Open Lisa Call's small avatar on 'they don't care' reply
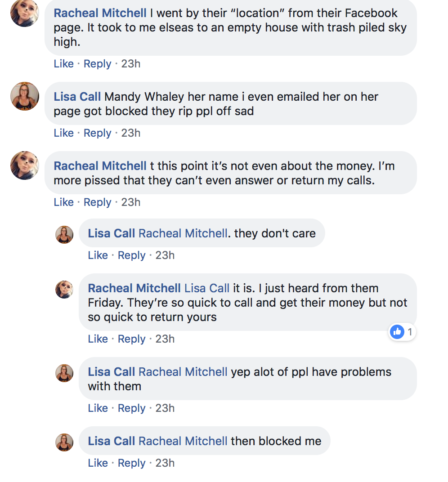The height and width of the screenshot is (482, 448). coord(64,235)
